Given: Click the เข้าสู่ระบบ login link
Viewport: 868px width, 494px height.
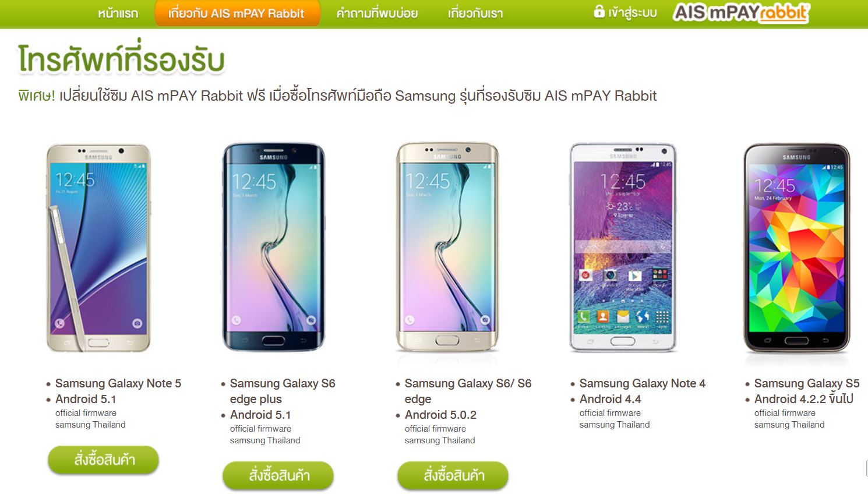Looking at the screenshot, I should point(632,13).
